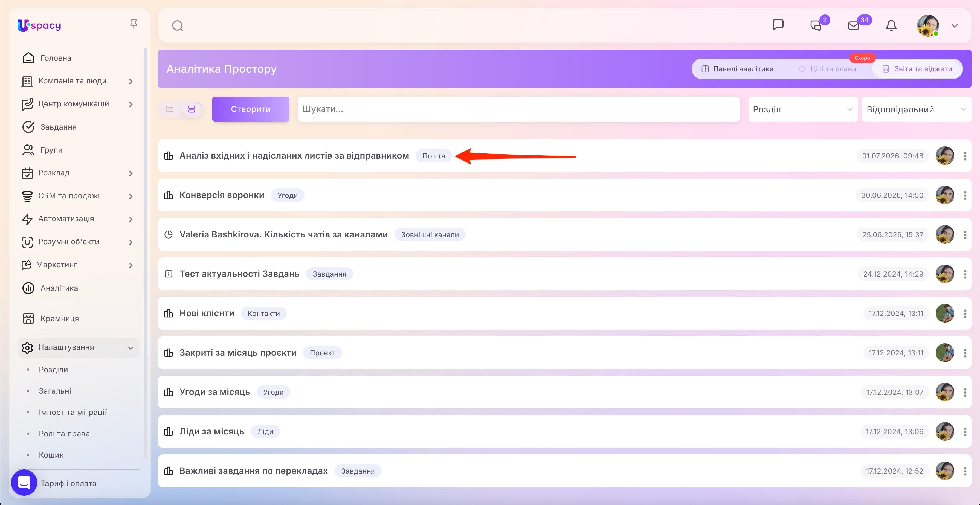980x505 pixels.
Task: Open three-dot menu for Конверсія воронки report
Action: click(x=965, y=195)
